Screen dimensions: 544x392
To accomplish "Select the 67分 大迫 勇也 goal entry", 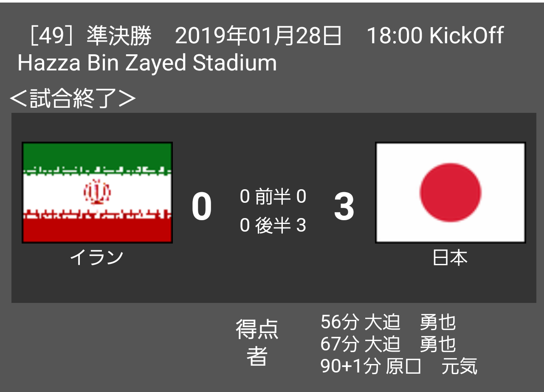I will point(388,344).
